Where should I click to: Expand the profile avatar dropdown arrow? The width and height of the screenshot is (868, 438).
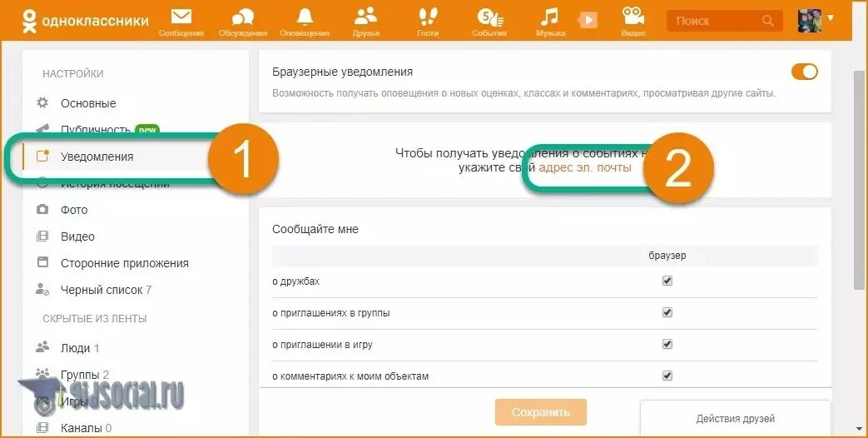tap(830, 17)
